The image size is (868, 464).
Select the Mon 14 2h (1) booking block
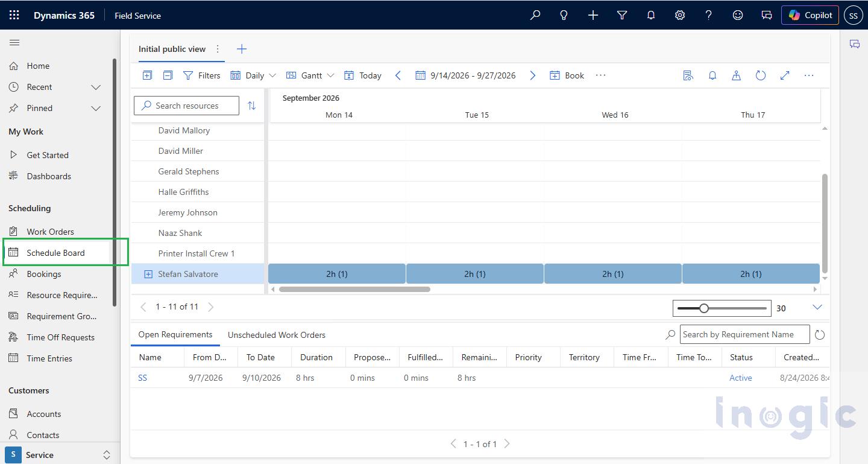tap(337, 274)
